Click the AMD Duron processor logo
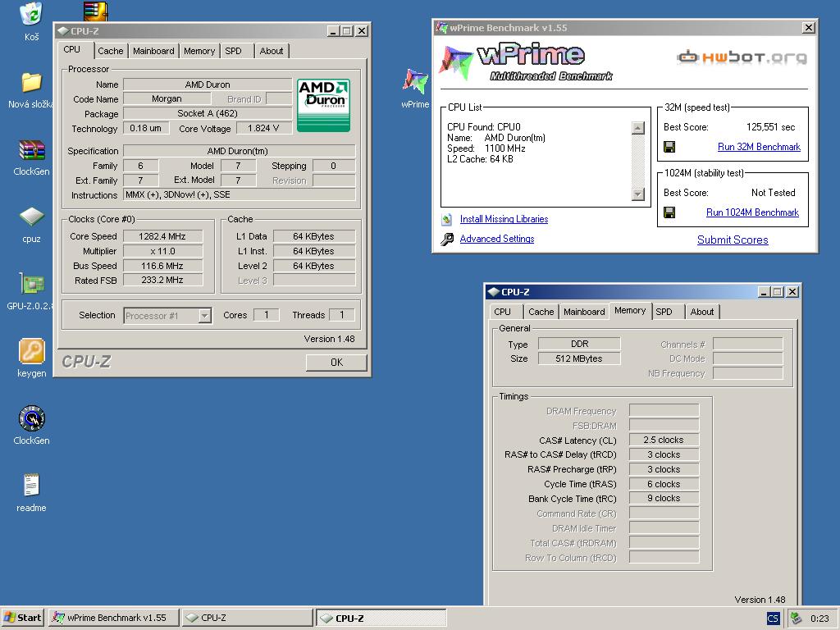 (323, 106)
